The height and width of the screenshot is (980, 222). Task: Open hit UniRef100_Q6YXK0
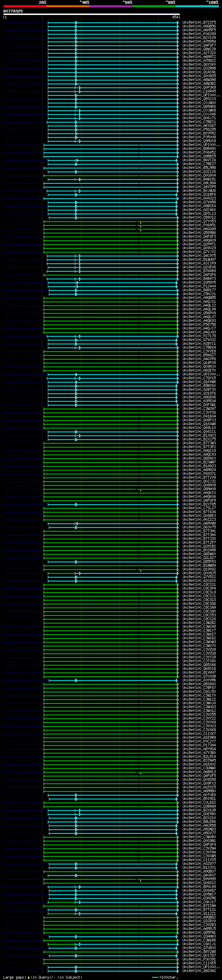pos(199,64)
